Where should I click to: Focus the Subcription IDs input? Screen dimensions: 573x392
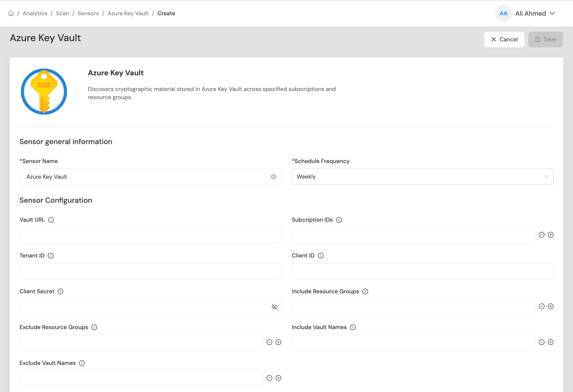click(x=413, y=235)
